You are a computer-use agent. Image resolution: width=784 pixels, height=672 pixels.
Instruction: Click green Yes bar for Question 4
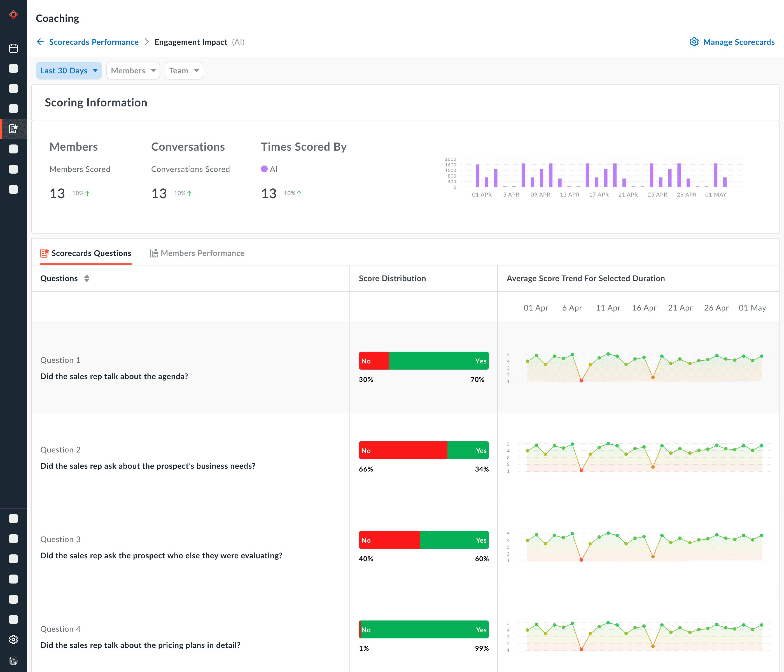coord(424,630)
